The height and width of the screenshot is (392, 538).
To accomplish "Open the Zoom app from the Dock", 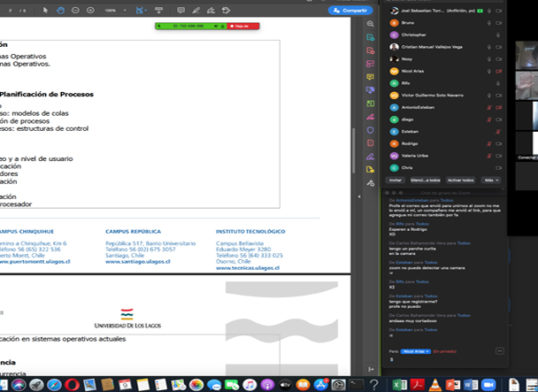I will (x=488, y=385).
